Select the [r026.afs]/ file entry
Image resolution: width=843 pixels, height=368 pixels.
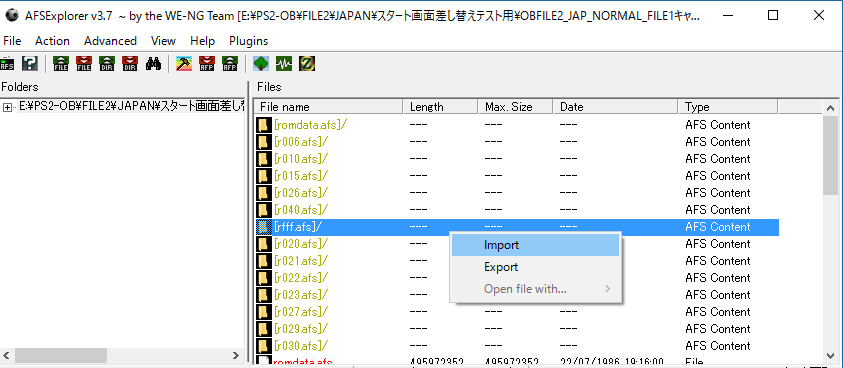pyautogui.click(x=301, y=193)
